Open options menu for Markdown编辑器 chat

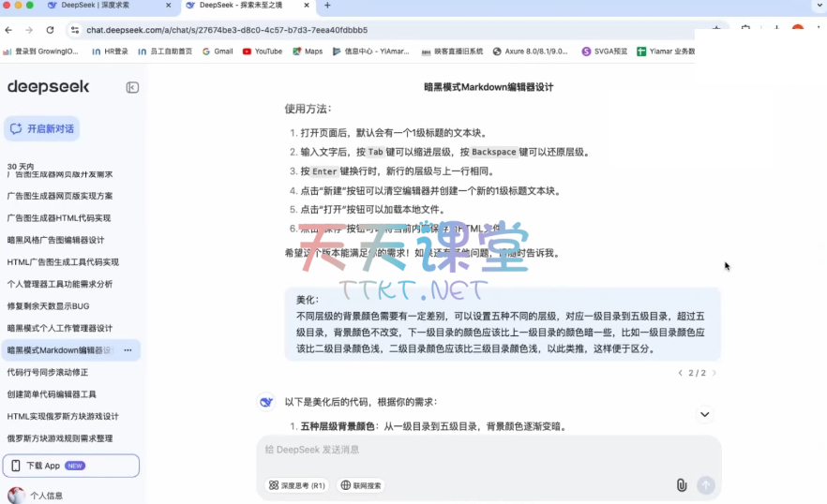pyautogui.click(x=128, y=350)
